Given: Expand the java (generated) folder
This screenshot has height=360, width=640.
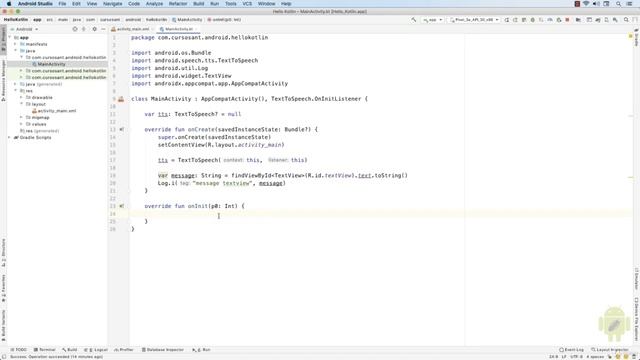Looking at the screenshot, I should coord(16,84).
